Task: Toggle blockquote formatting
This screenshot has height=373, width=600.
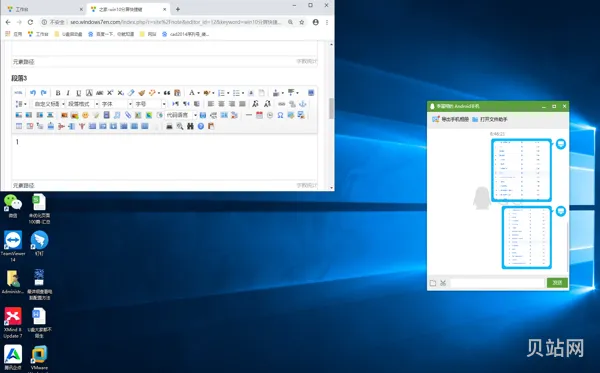Action: [x=167, y=93]
